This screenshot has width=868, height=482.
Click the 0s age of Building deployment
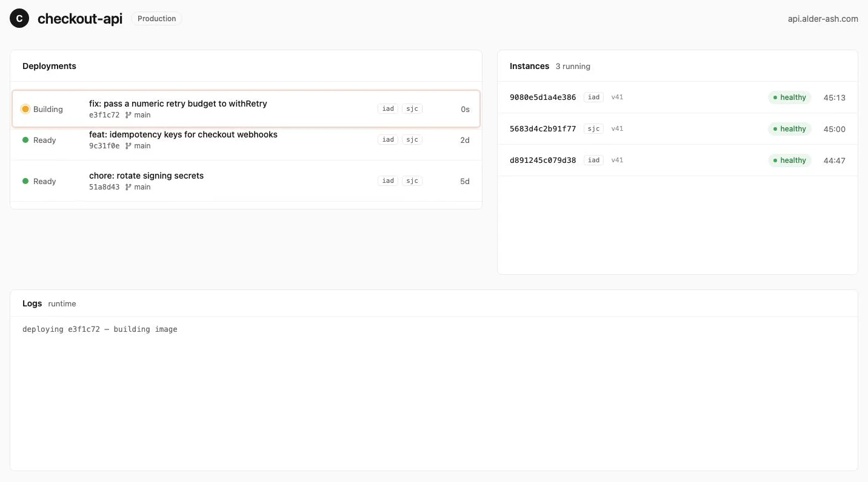point(465,110)
